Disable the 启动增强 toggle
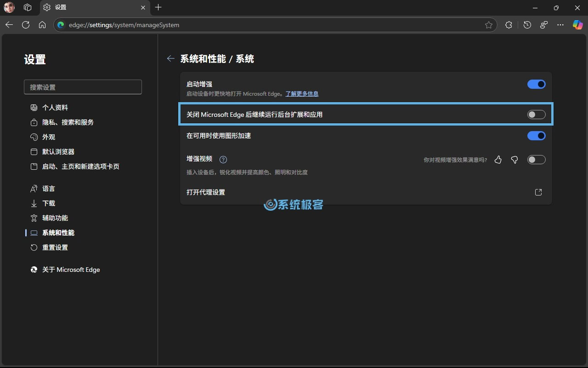The image size is (588, 368). pyautogui.click(x=536, y=84)
